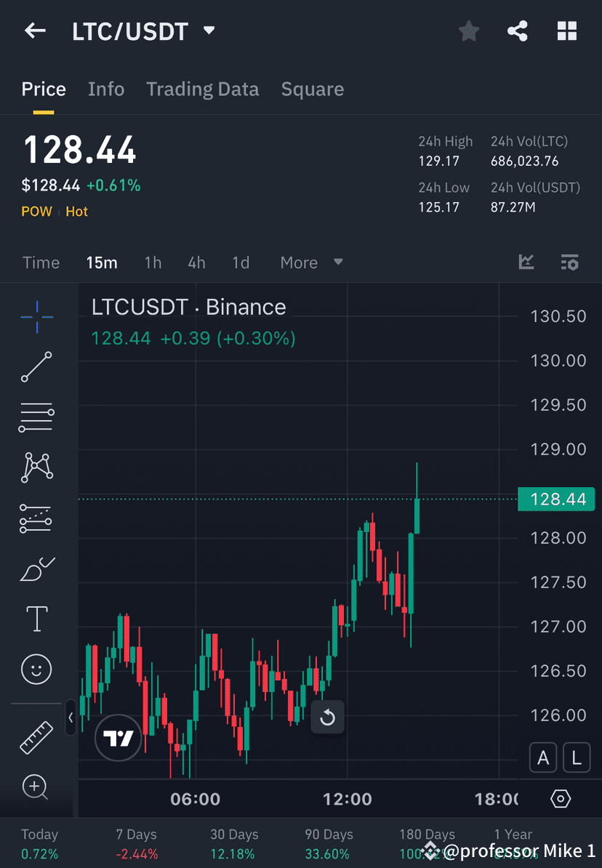Image resolution: width=602 pixels, height=868 pixels.
Task: Expand the More timeframes dropdown
Action: pos(311,262)
